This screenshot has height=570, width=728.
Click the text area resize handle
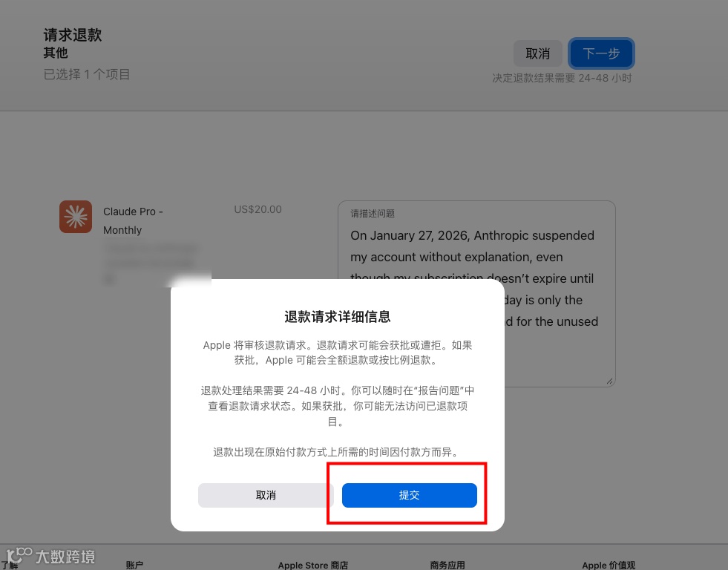click(609, 381)
